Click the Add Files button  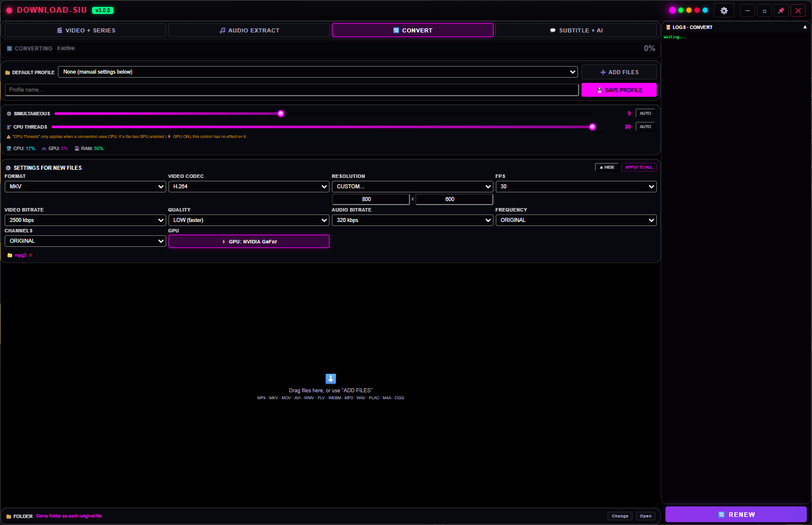(619, 72)
